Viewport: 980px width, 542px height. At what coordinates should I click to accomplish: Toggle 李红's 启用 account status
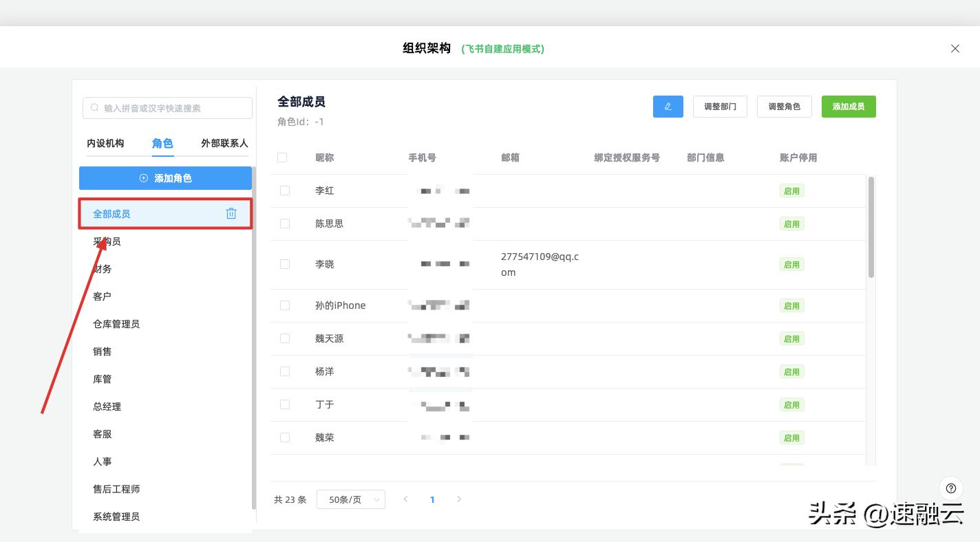791,191
